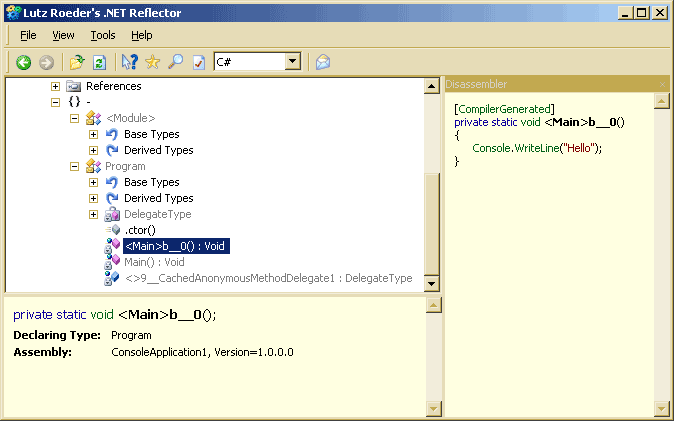Click the Refresh toolbar icon
This screenshot has width=674, height=421.
[x=99, y=62]
